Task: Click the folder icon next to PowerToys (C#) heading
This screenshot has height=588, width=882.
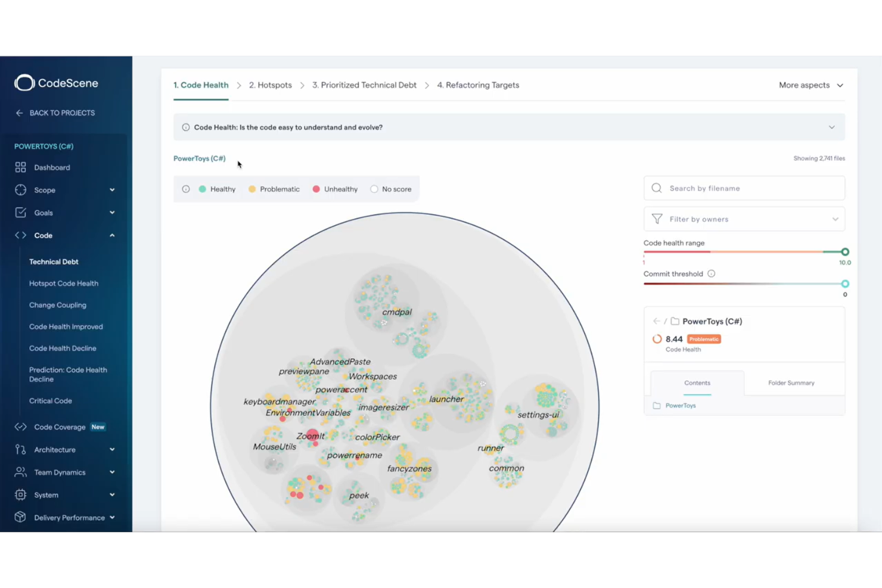Action: (675, 321)
